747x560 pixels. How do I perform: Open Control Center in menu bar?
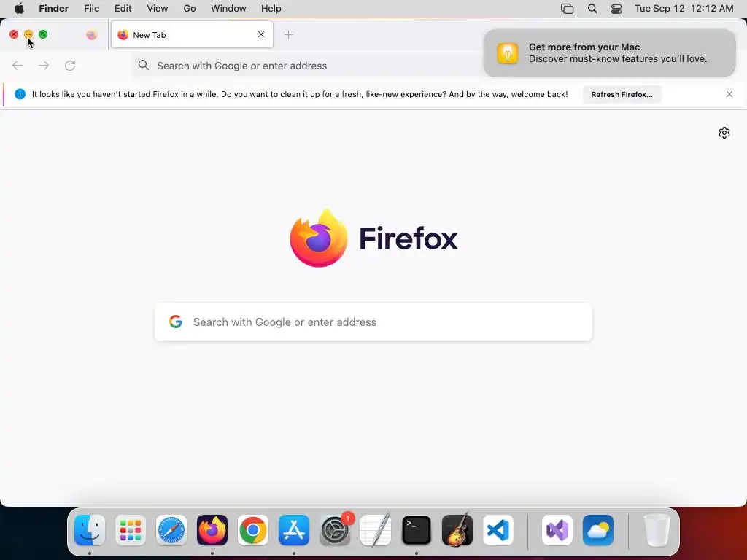pos(616,9)
